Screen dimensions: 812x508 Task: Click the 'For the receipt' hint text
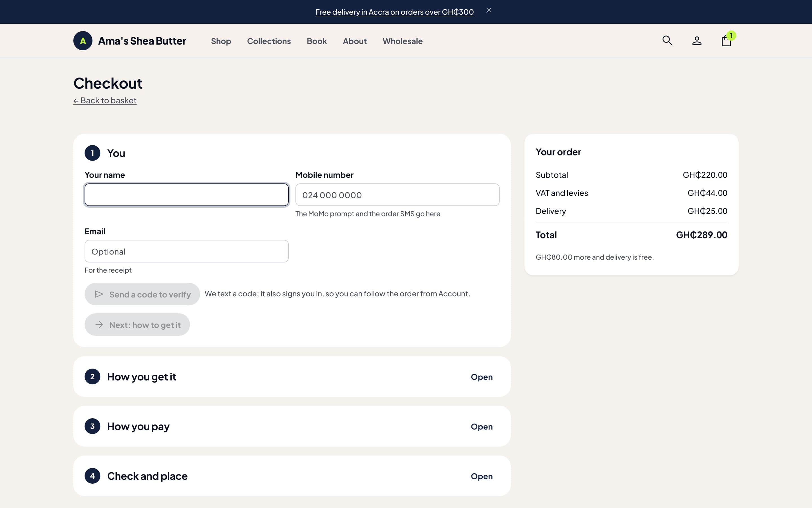(x=108, y=270)
